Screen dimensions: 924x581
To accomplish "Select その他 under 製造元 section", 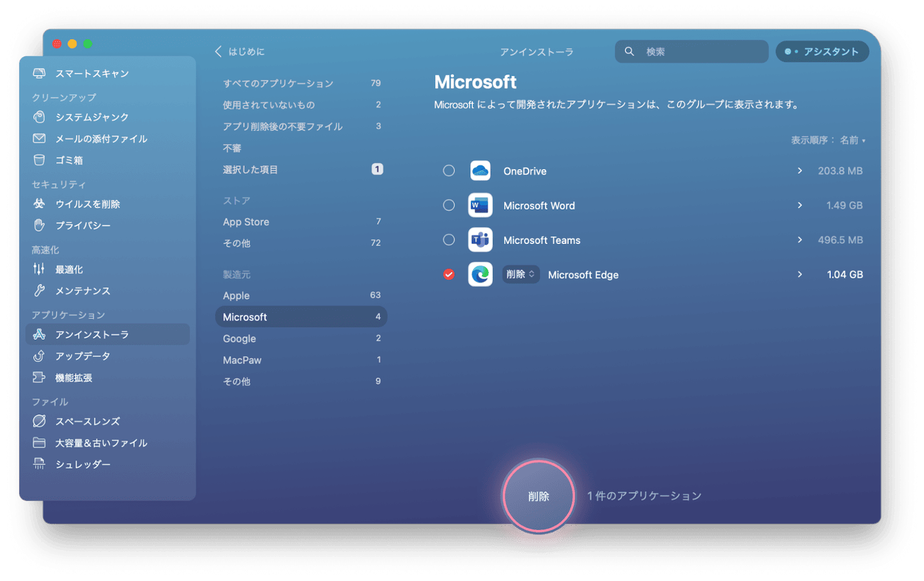I will (301, 381).
